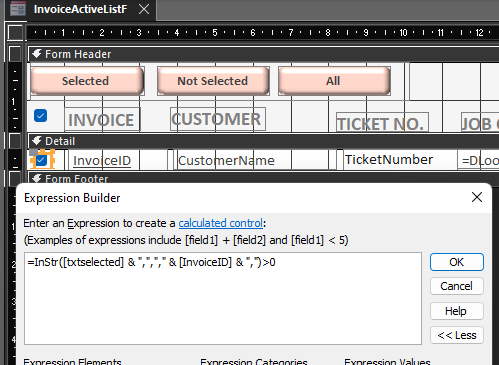Click the All button in Form Header

(x=334, y=81)
